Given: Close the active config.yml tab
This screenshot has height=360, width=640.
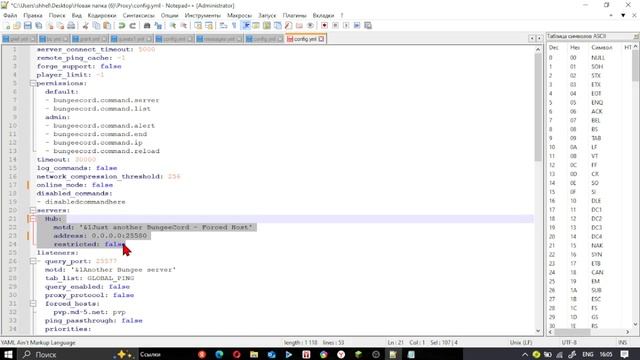Looking at the screenshot, I should click(x=321, y=39).
